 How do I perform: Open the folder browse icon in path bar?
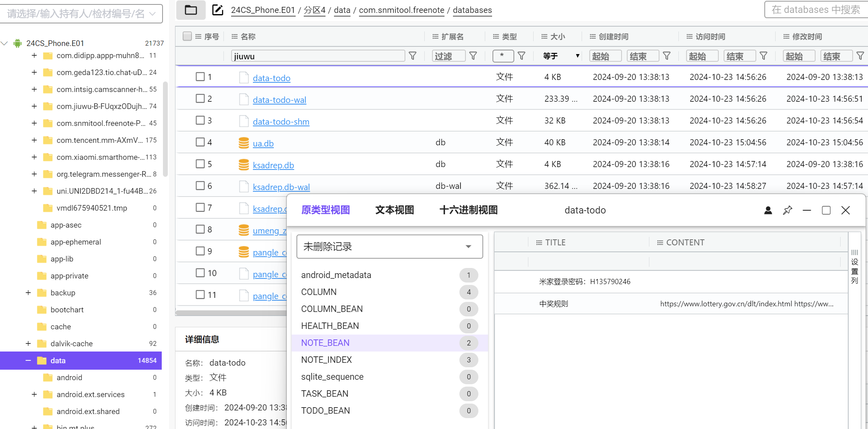click(191, 10)
